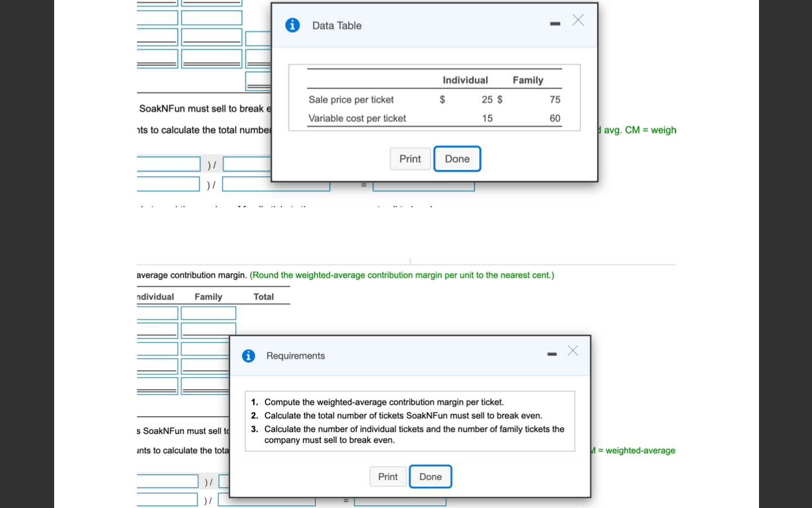Minimize the Data Table dialog
The height and width of the screenshot is (508, 812).
coord(555,24)
